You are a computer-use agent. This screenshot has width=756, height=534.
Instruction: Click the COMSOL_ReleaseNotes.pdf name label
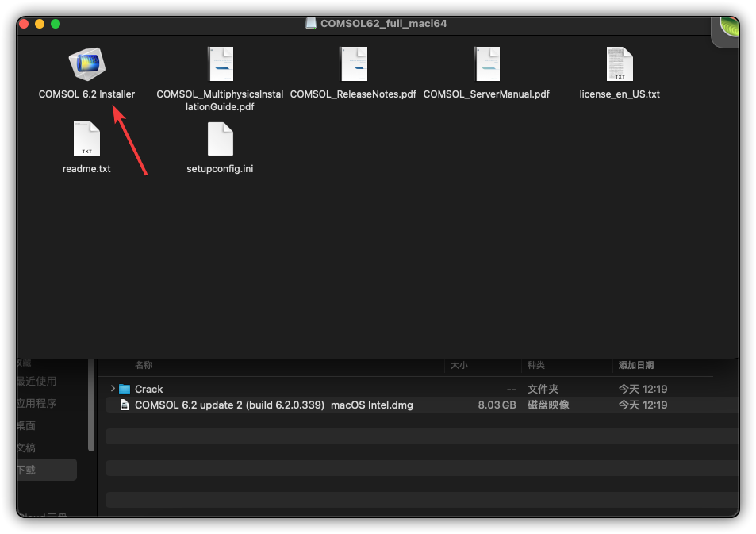(x=353, y=94)
